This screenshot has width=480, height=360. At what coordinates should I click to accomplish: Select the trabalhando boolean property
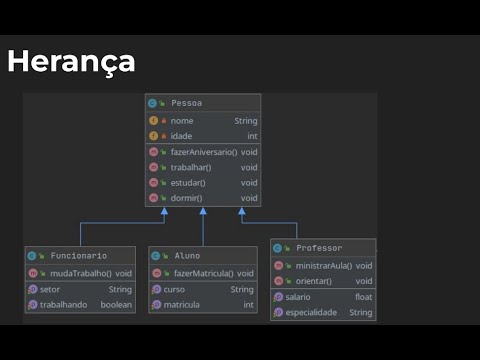(x=80, y=305)
